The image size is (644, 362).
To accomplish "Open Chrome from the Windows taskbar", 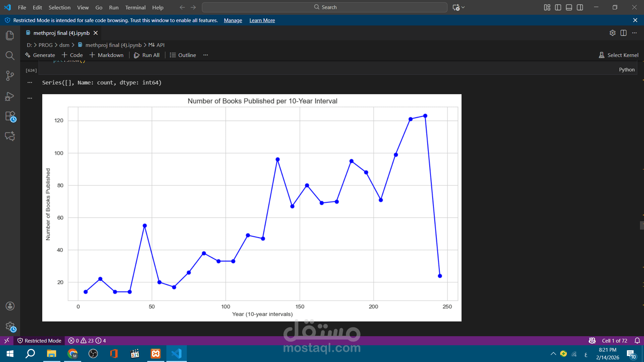I will pos(72,354).
